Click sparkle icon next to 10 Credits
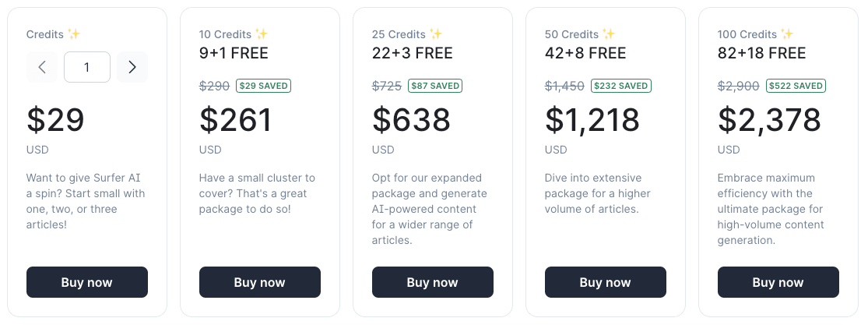Screen dimensions: 868x325 click(x=262, y=34)
